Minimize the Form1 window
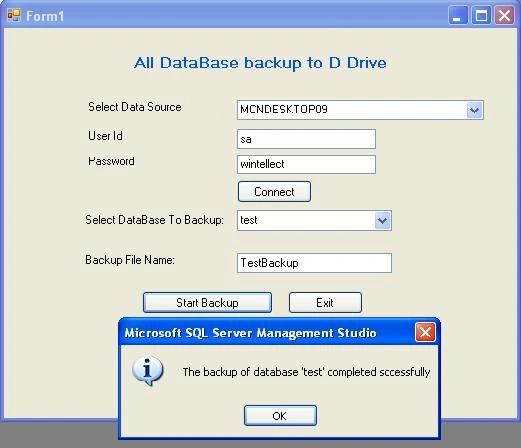Screen dimensions: 521x448 [458, 15]
